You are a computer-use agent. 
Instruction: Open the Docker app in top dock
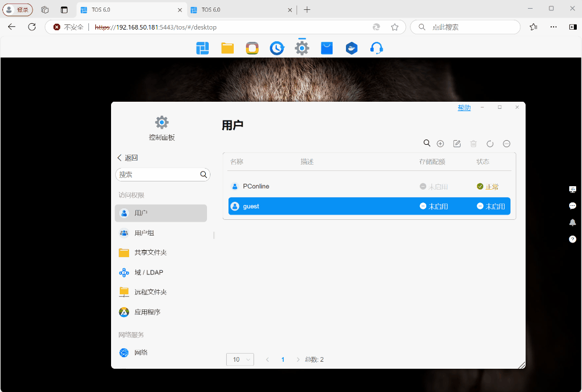pyautogui.click(x=351, y=48)
